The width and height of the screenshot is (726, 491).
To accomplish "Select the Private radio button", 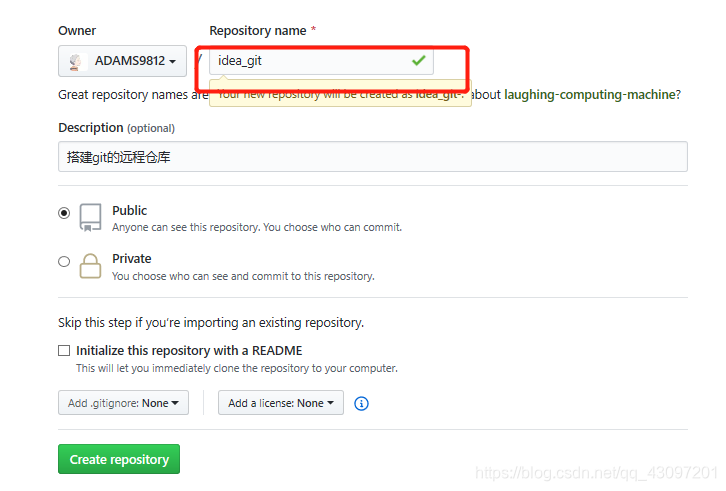I will (x=64, y=261).
